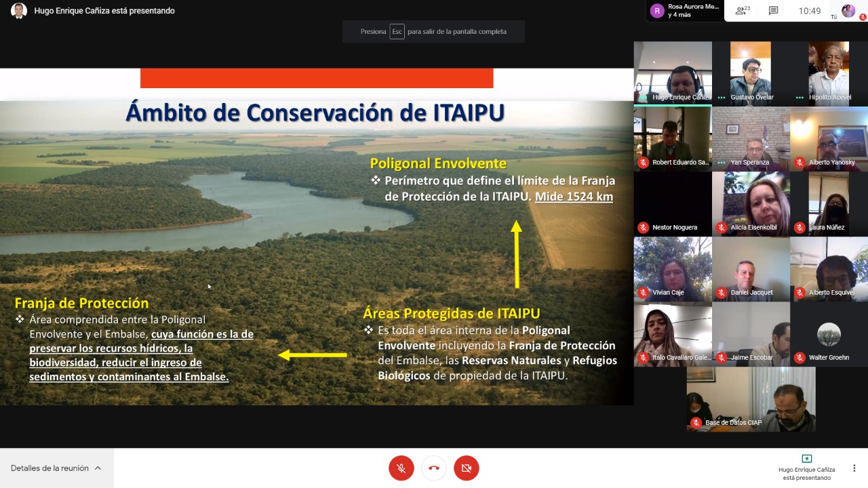Select Italo Cavallaro Gale...'s video tile
Screen dimensions: 868x488
click(673, 334)
